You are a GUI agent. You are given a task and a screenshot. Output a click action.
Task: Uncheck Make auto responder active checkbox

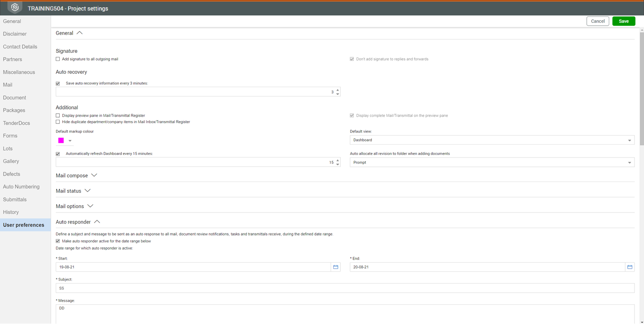click(58, 241)
